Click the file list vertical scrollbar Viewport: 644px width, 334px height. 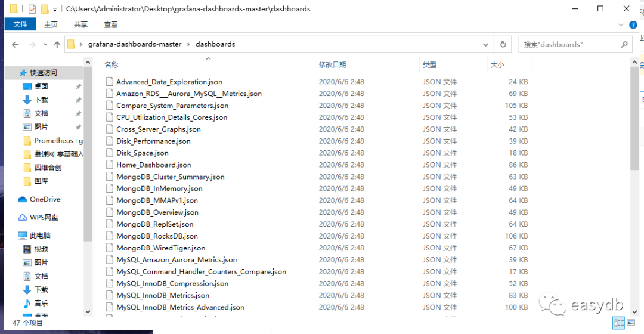(x=634, y=119)
